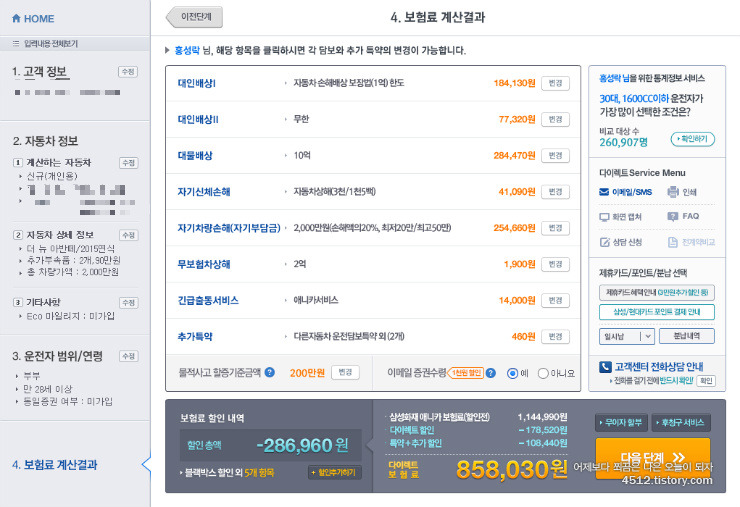Click 변경 for 무보험차상해 row
Screen dimensions: 740x507
tap(555, 264)
